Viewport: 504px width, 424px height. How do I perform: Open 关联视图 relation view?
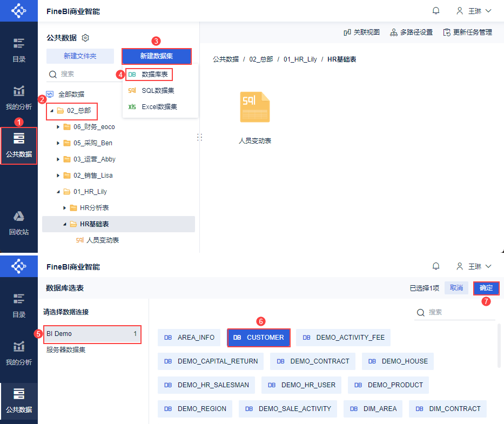point(361,32)
